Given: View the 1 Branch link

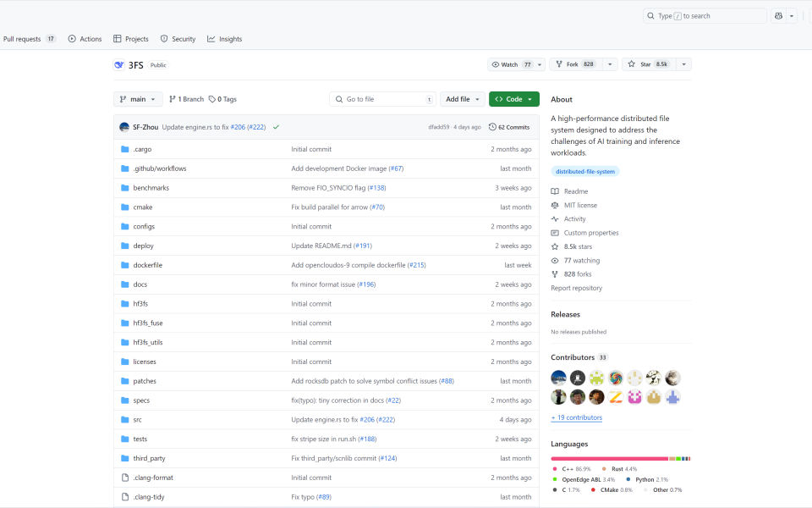Looking at the screenshot, I should tap(186, 99).
